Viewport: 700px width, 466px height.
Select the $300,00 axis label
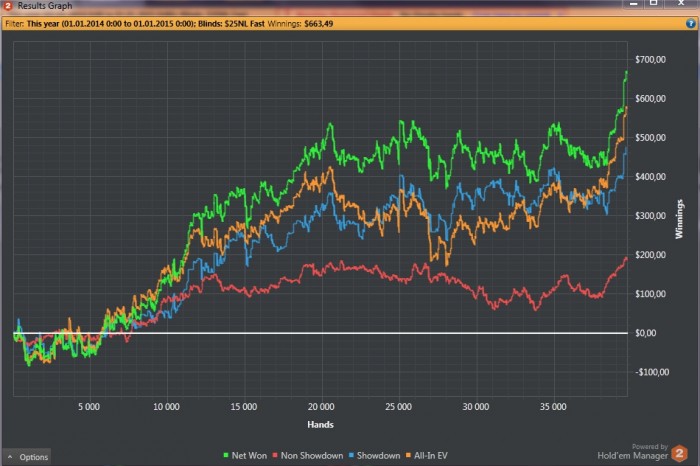[x=650, y=216]
